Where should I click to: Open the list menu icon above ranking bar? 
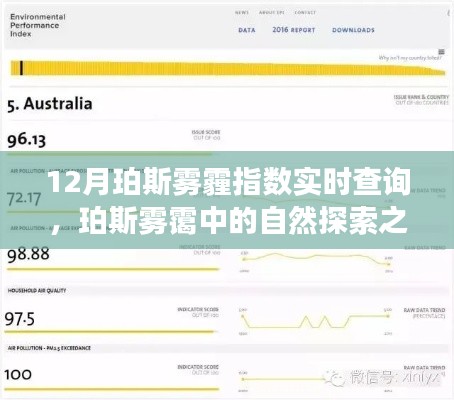[x=441, y=52]
